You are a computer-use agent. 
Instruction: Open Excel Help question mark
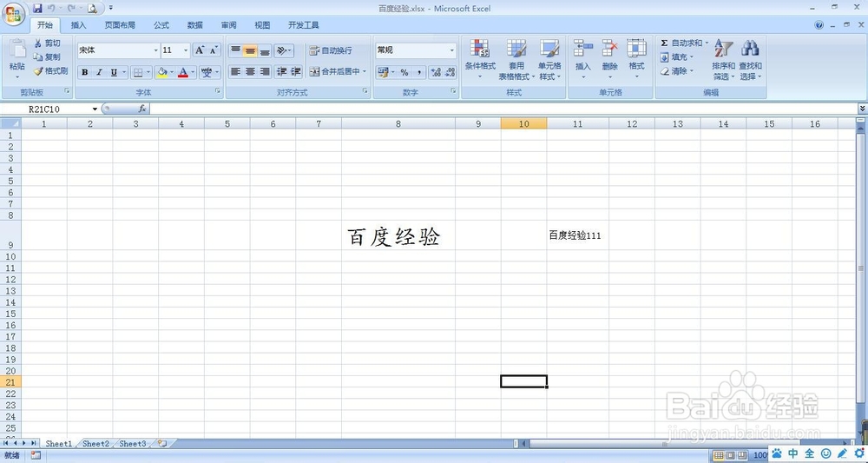coord(819,25)
